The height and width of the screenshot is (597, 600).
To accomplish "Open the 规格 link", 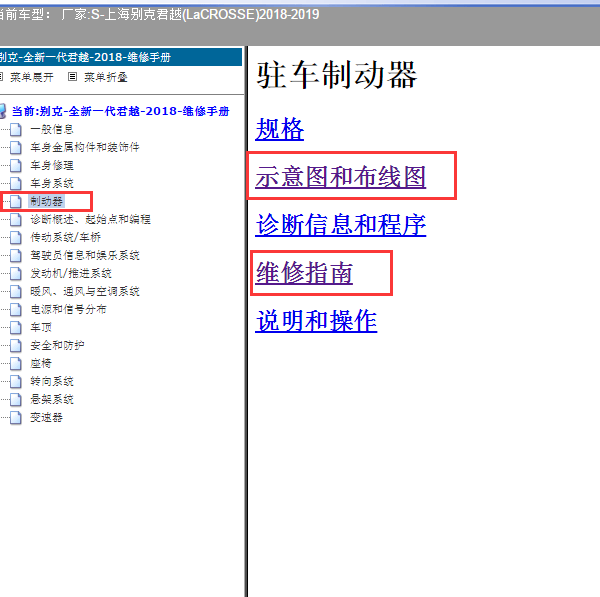I will click(280, 129).
